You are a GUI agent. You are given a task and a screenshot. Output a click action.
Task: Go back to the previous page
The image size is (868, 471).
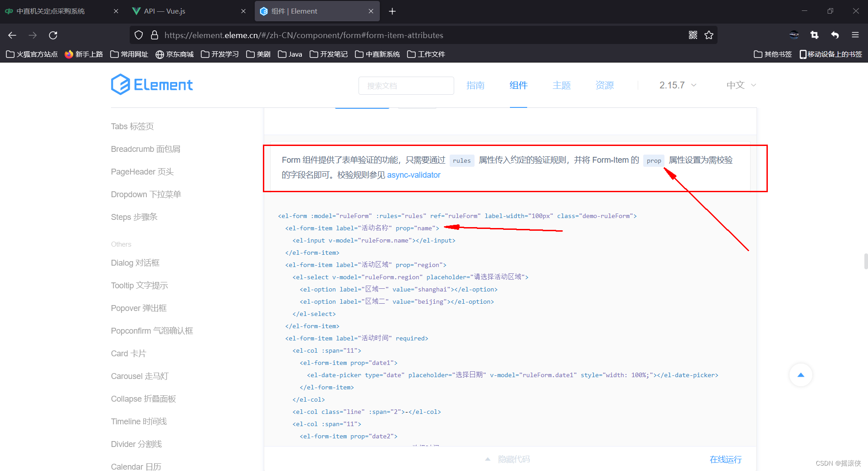click(12, 35)
